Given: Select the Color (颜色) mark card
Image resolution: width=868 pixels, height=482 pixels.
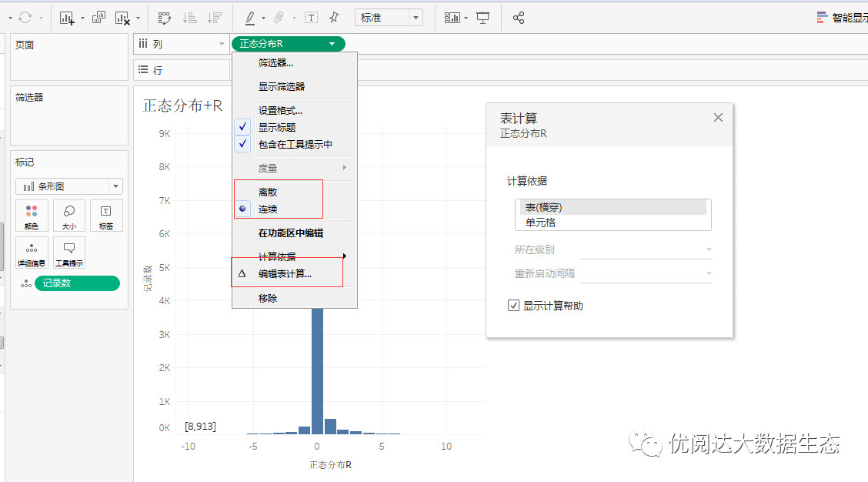Looking at the screenshot, I should point(32,216).
